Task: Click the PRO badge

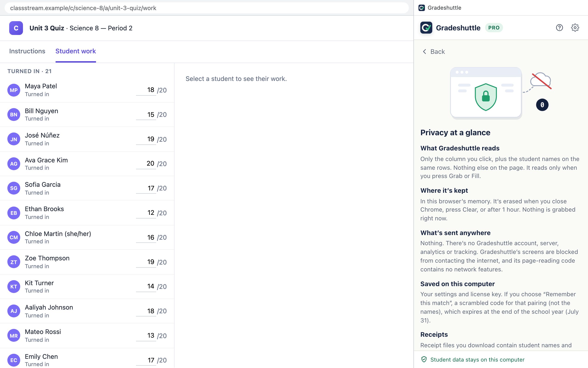Action: pos(494,28)
